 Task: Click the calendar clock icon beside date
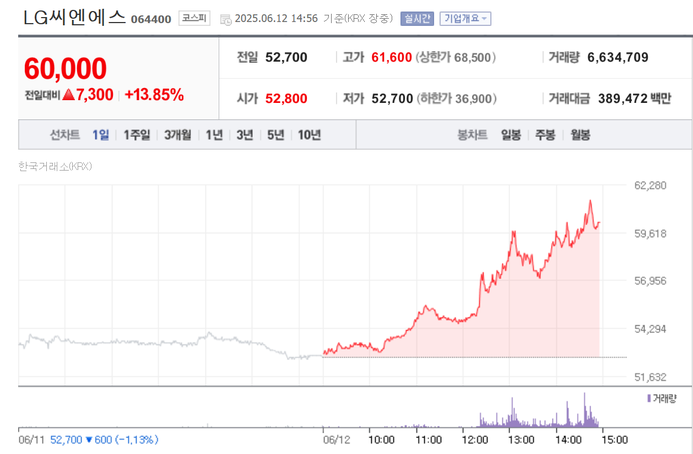[x=226, y=19]
